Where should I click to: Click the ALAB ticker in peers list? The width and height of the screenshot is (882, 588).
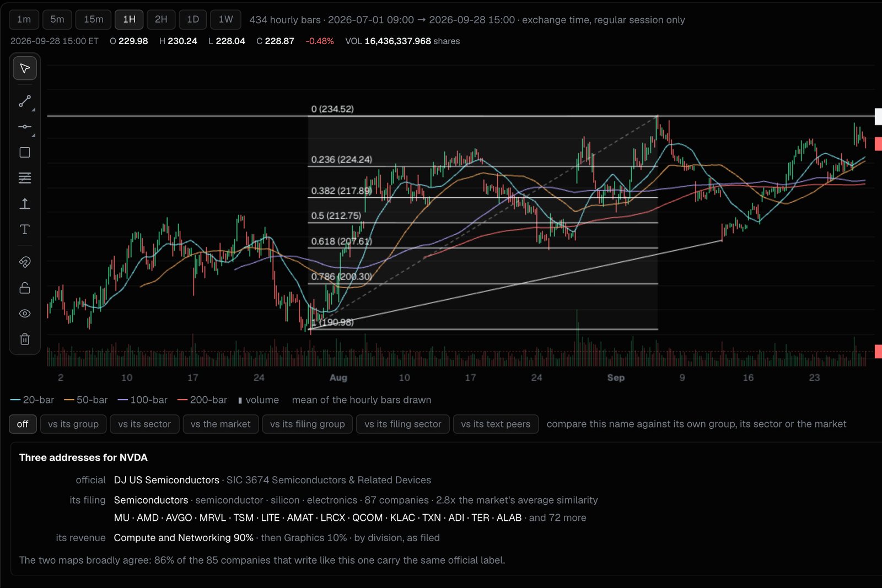tap(509, 518)
